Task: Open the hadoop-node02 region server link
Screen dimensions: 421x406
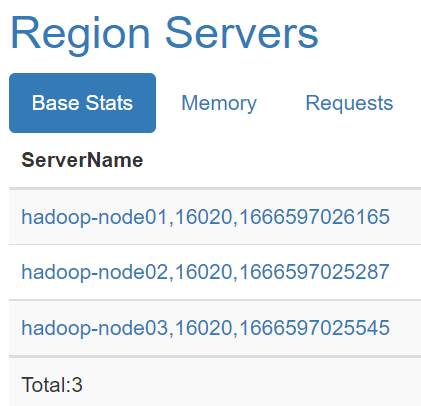Action: click(206, 272)
